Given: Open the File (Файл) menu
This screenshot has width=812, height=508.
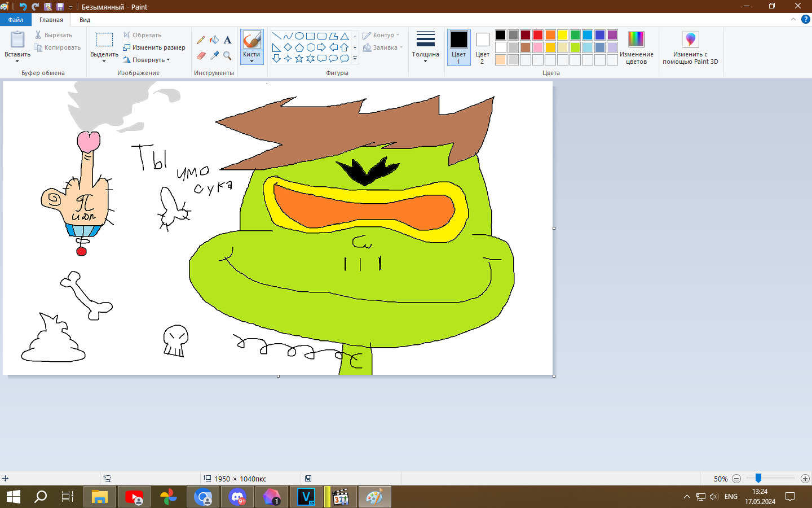Looking at the screenshot, I should point(16,20).
